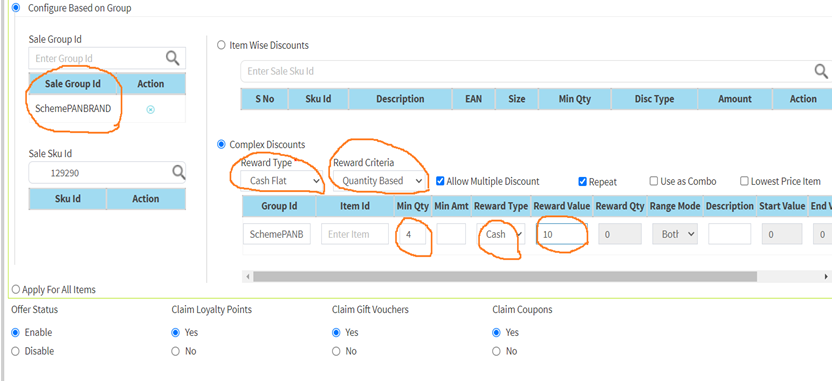This screenshot has height=382, width=839.
Task: Click the EAN column header
Action: point(473,99)
